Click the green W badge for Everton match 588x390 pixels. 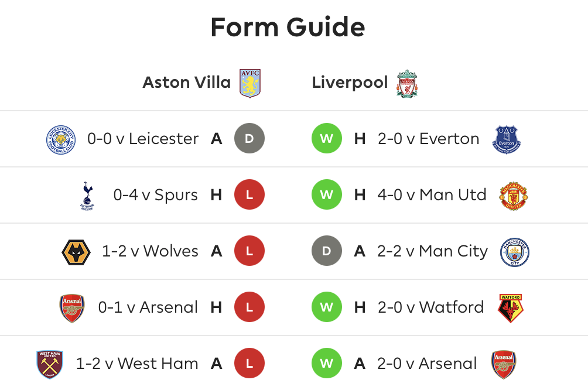point(327,138)
